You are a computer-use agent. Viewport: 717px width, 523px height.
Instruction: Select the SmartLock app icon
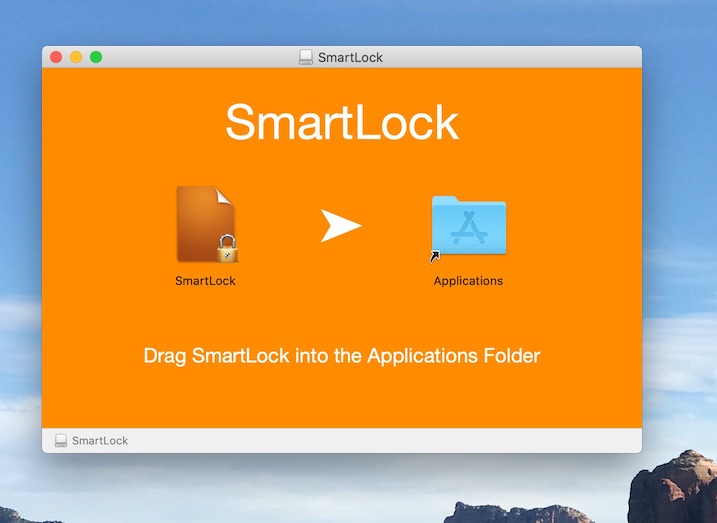[203, 222]
